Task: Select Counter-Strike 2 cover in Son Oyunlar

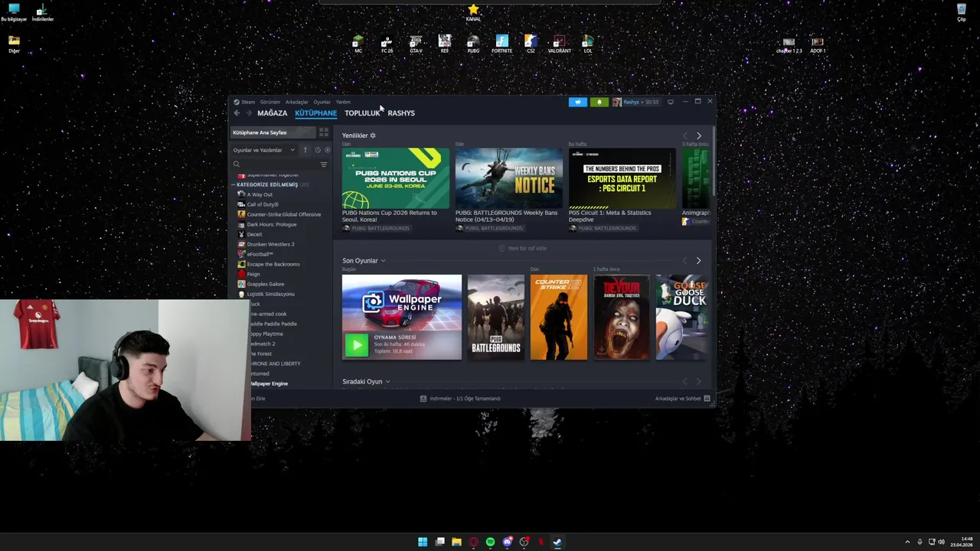Action: (x=559, y=317)
